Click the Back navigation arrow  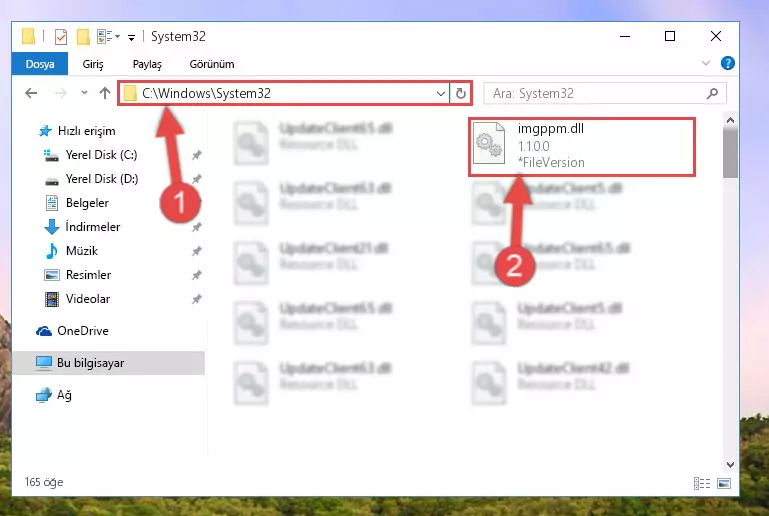(x=31, y=93)
